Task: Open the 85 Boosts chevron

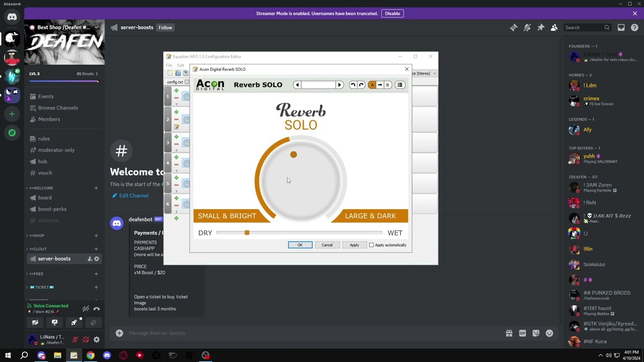Action: coord(97,74)
